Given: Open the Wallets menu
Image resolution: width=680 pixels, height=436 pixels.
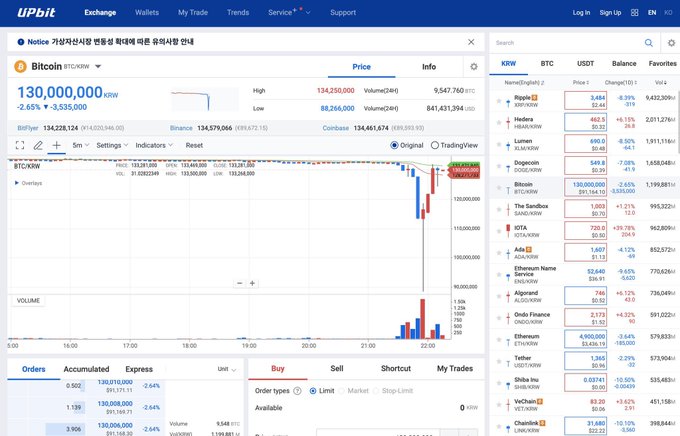Looking at the screenshot, I should [147, 13].
